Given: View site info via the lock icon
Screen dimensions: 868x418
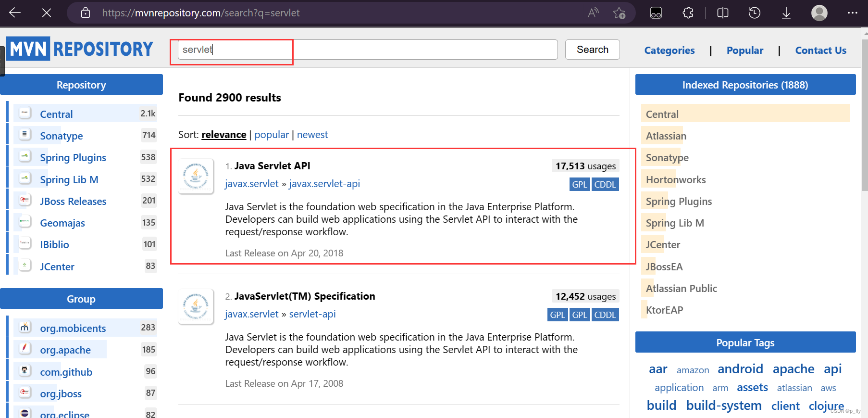Looking at the screenshot, I should (x=86, y=13).
